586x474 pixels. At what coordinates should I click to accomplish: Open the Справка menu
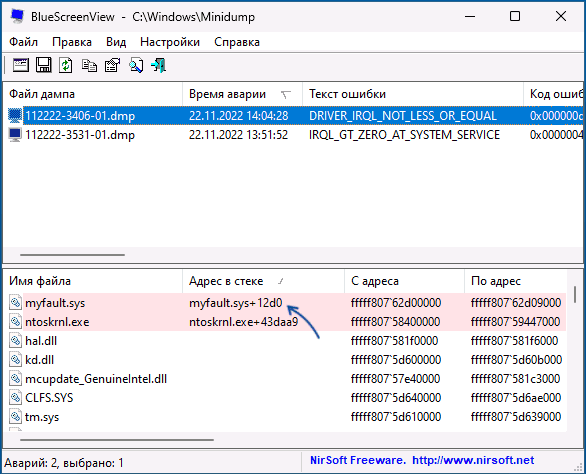coord(237,42)
